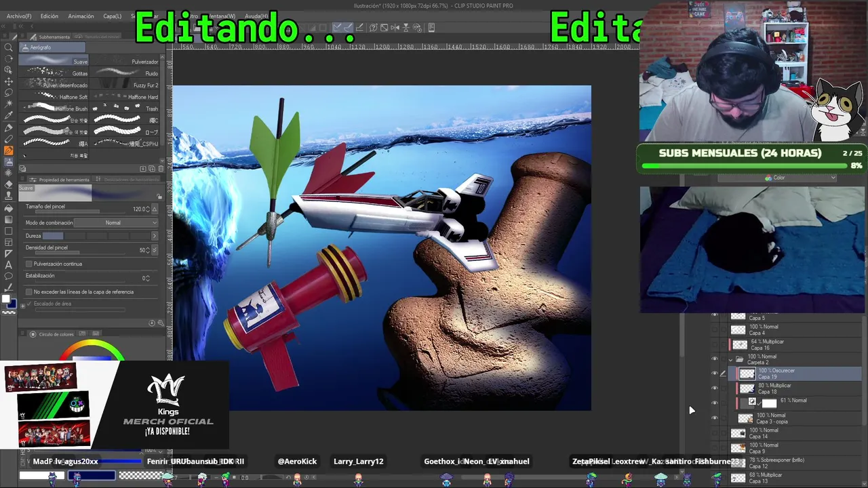The image size is (868, 488).
Task: Show layer Capa 14
Action: coord(714,433)
